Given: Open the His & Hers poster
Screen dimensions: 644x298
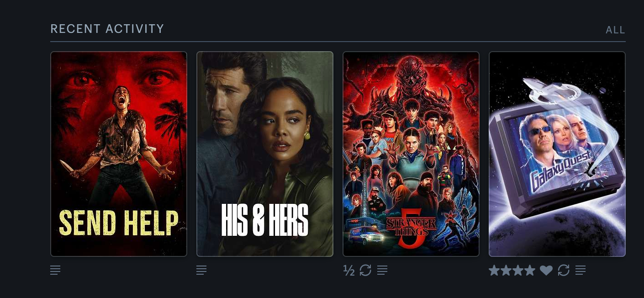Looking at the screenshot, I should point(265,154).
